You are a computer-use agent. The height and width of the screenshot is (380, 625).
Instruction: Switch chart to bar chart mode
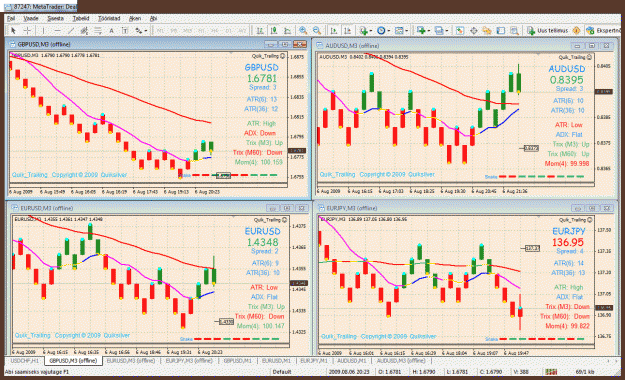click(260, 31)
